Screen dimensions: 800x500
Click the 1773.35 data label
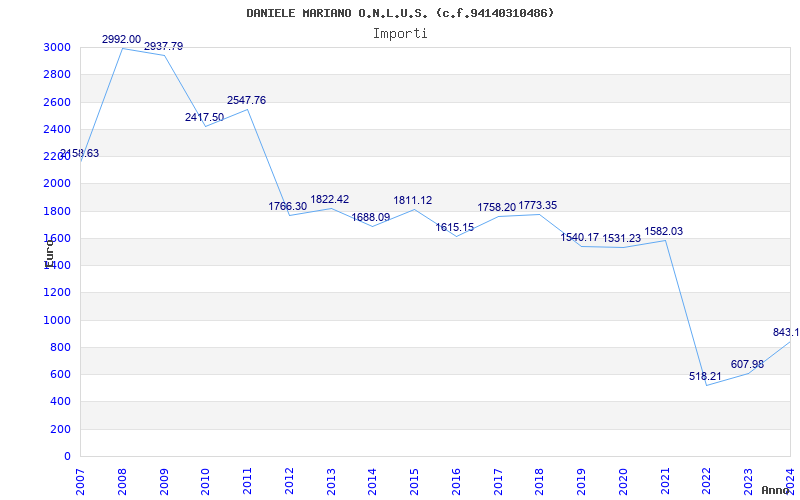click(538, 206)
